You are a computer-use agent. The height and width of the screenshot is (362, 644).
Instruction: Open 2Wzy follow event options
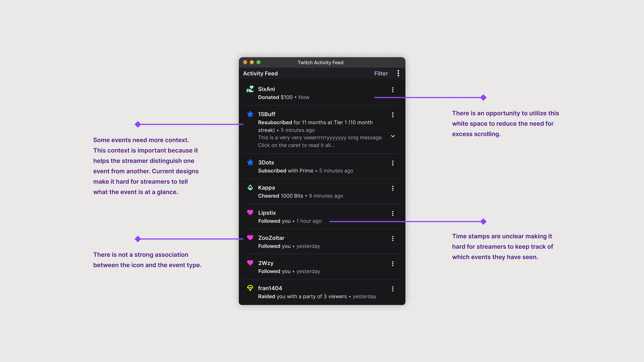click(393, 264)
